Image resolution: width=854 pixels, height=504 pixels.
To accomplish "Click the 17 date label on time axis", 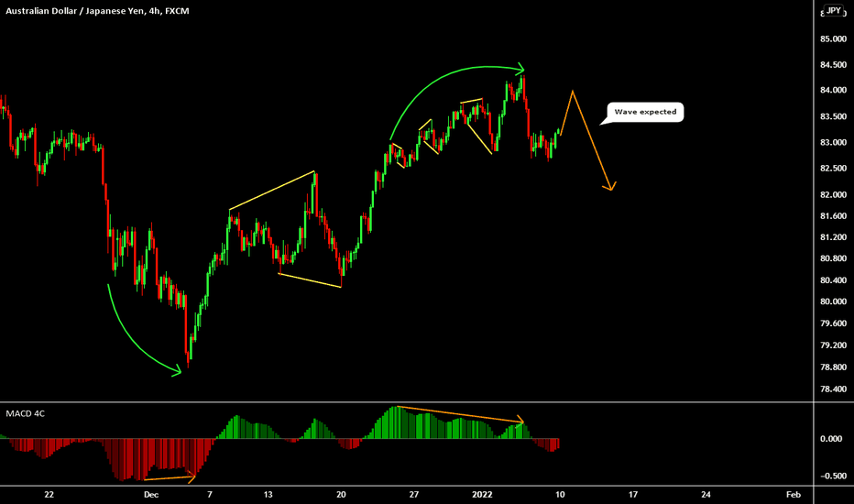I will click(633, 495).
